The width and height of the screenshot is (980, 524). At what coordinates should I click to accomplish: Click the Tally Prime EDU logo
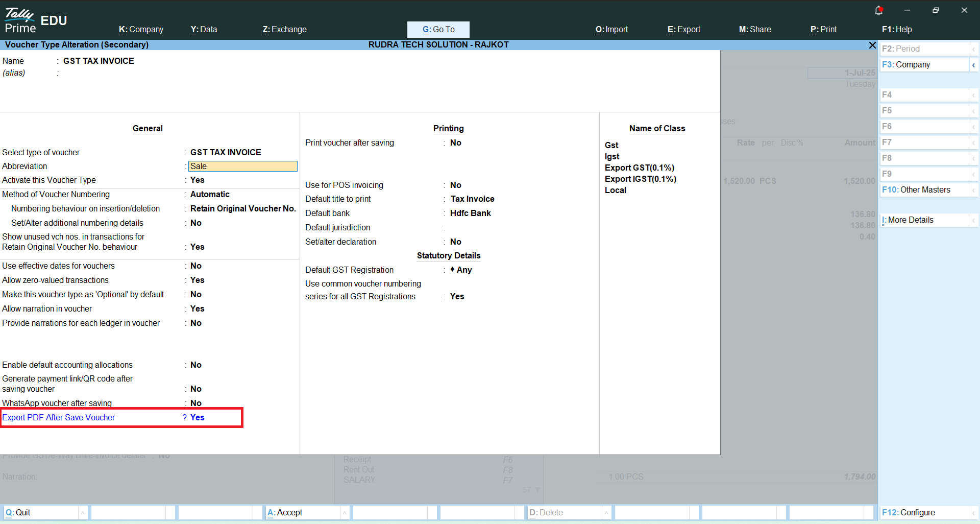[x=36, y=20]
